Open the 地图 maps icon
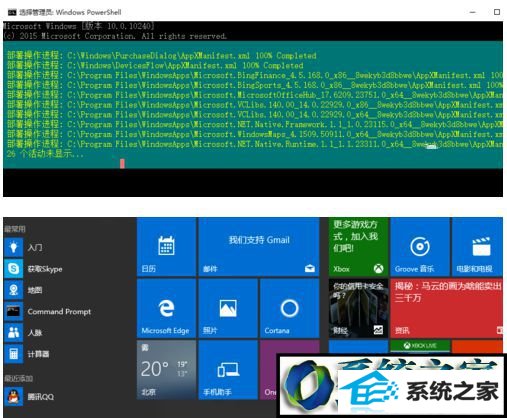The width and height of the screenshot is (507, 418). [x=14, y=290]
